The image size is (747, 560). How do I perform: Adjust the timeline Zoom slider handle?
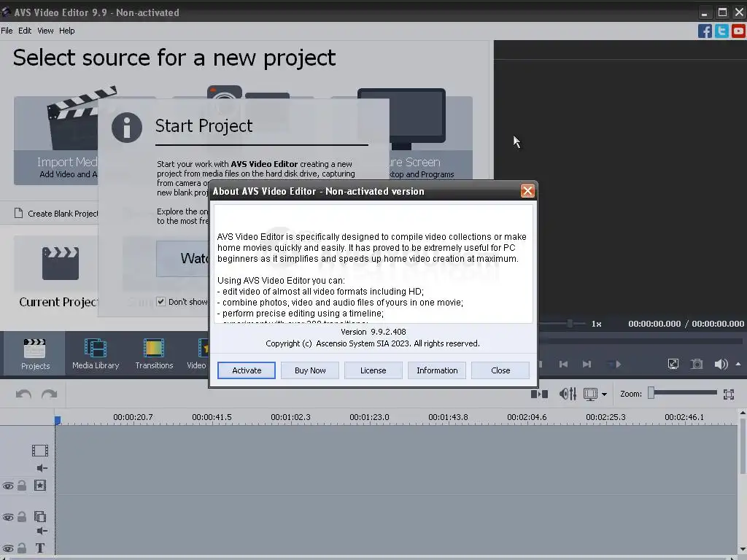651,393
